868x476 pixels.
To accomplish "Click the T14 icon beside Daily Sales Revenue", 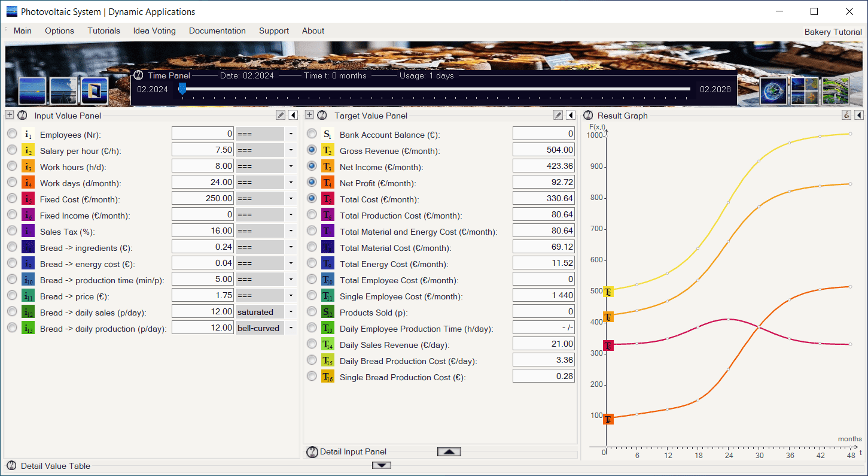I will [327, 344].
